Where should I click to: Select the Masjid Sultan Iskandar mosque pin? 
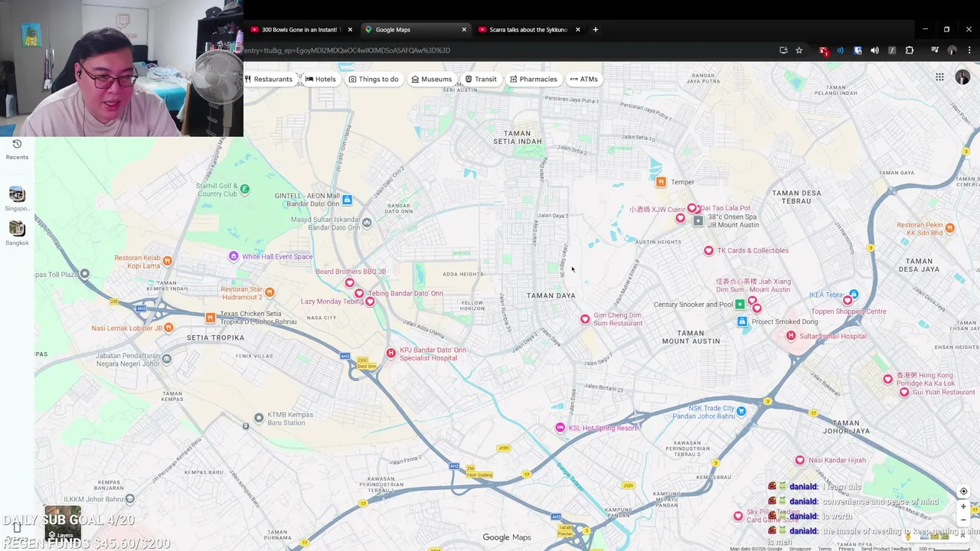pos(367,223)
